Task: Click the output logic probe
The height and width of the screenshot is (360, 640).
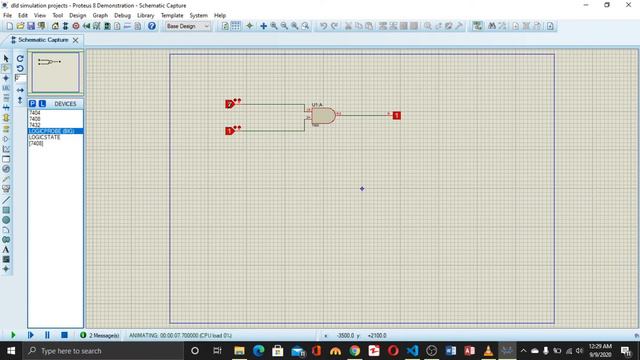Action: click(396, 116)
